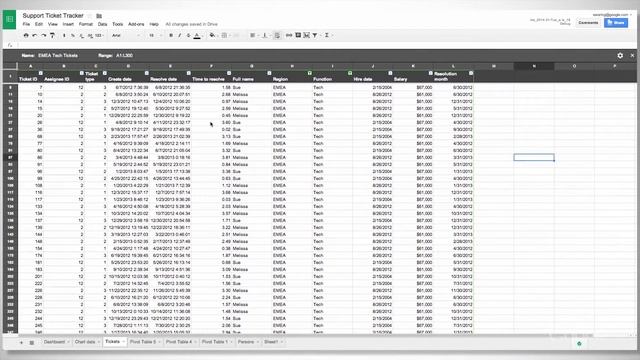
Task: Select the Paint format tool
Action: [x=52, y=36]
